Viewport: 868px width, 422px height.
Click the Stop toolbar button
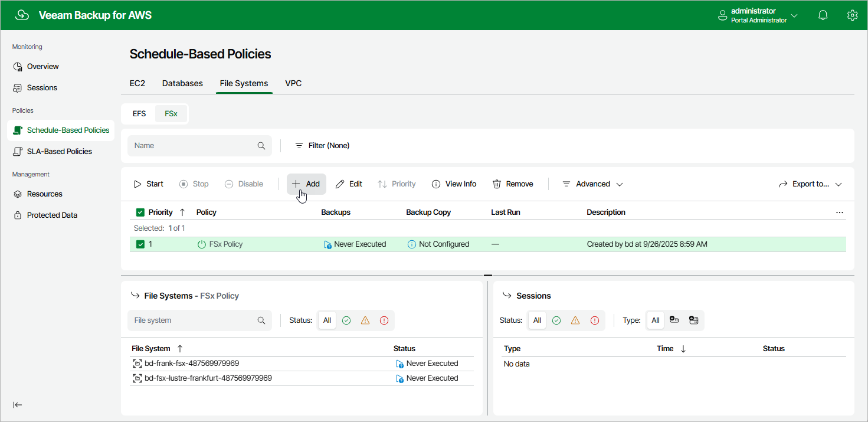point(194,184)
